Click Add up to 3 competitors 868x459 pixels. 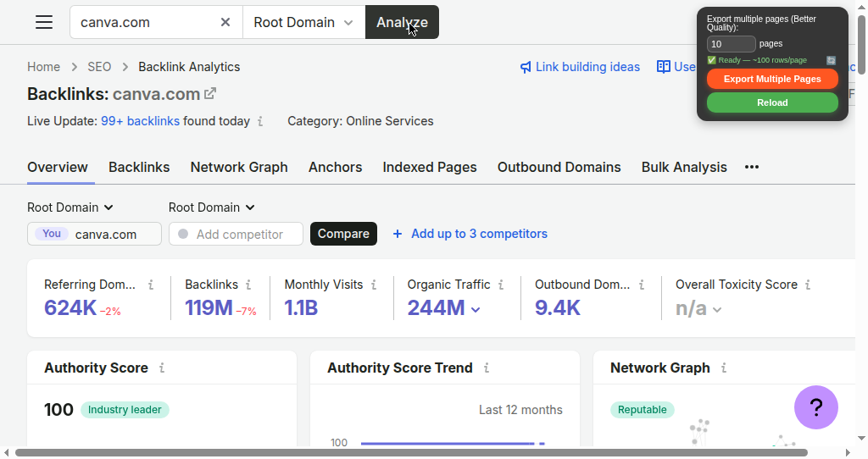[479, 234]
